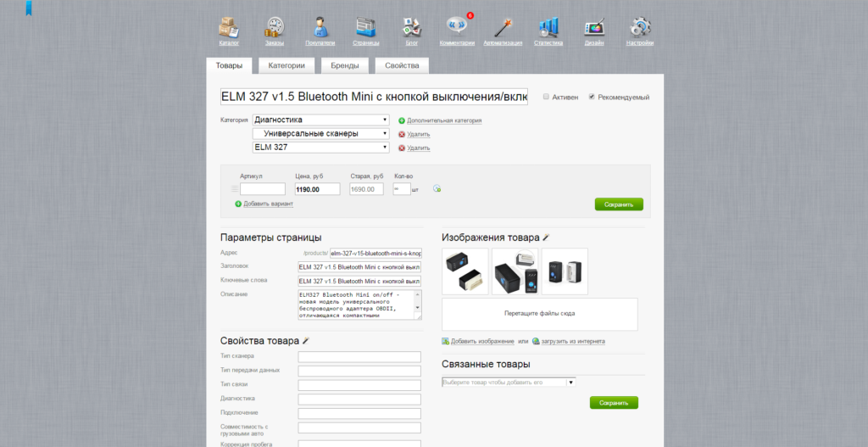
Task: Open Автоматизация magic wand icon
Action: coord(503,28)
